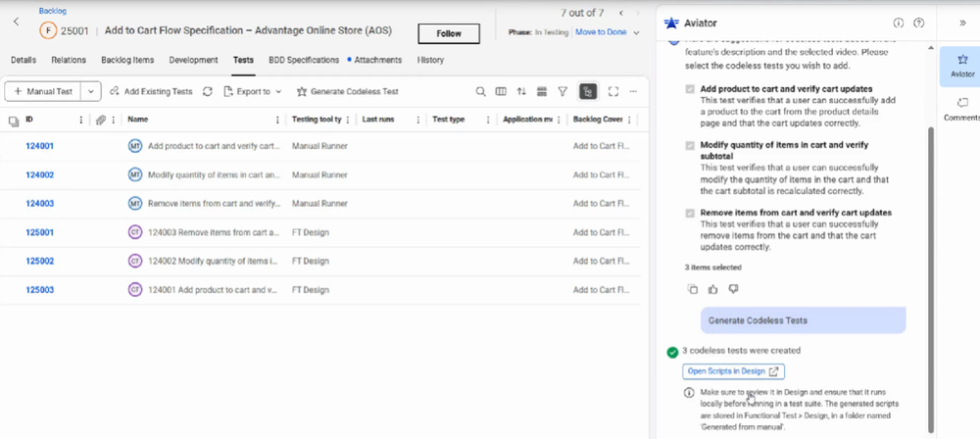Screen dimensions: 980x439
Task: Open the Manual Test dropdown arrow
Action: pyautogui.click(x=90, y=91)
